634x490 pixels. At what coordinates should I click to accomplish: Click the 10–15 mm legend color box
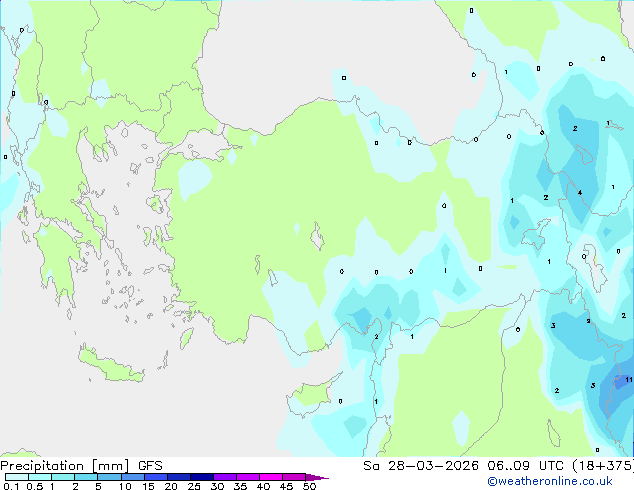click(x=133, y=477)
